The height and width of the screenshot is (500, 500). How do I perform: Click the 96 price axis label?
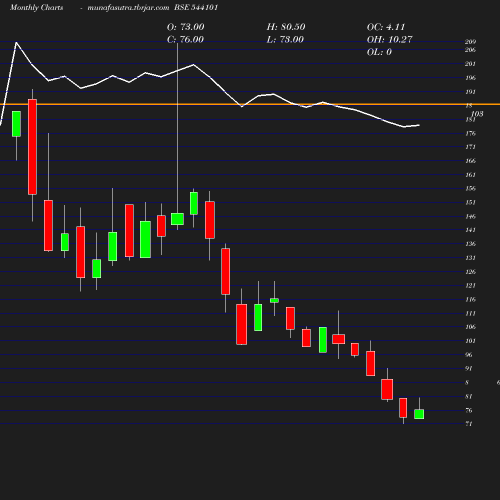(x=469, y=355)
